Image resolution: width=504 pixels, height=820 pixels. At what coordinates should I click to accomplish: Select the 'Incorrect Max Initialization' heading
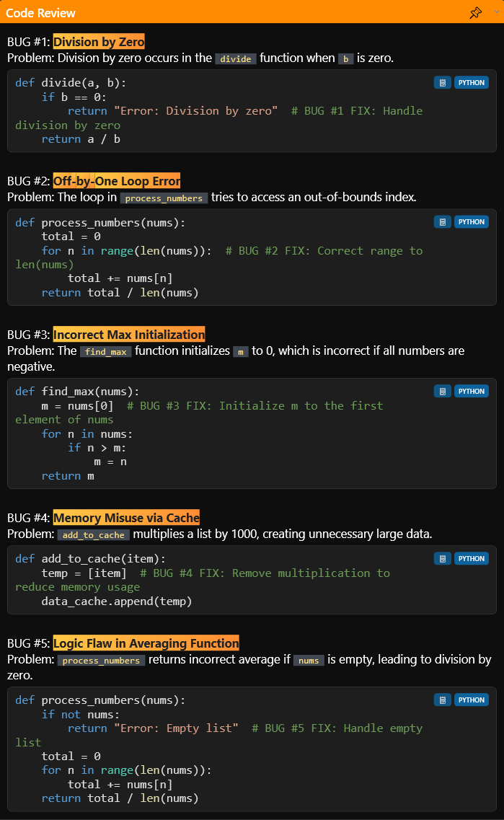coord(129,335)
